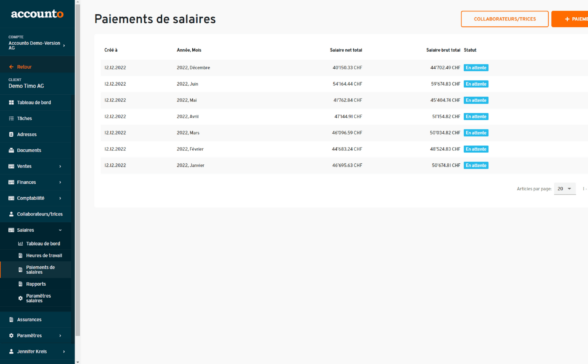Open the 2022, Février payment row
The image size is (588, 364).
coord(344,149)
